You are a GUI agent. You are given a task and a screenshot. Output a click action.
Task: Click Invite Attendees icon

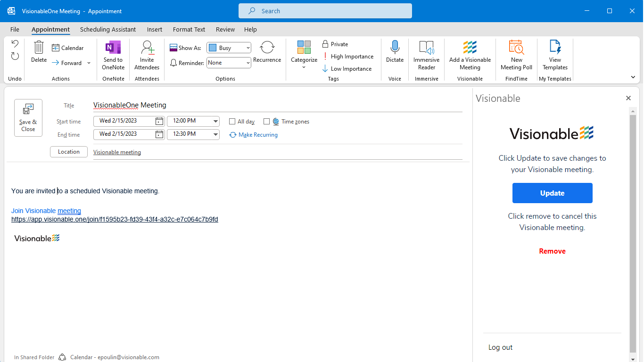pos(147,55)
